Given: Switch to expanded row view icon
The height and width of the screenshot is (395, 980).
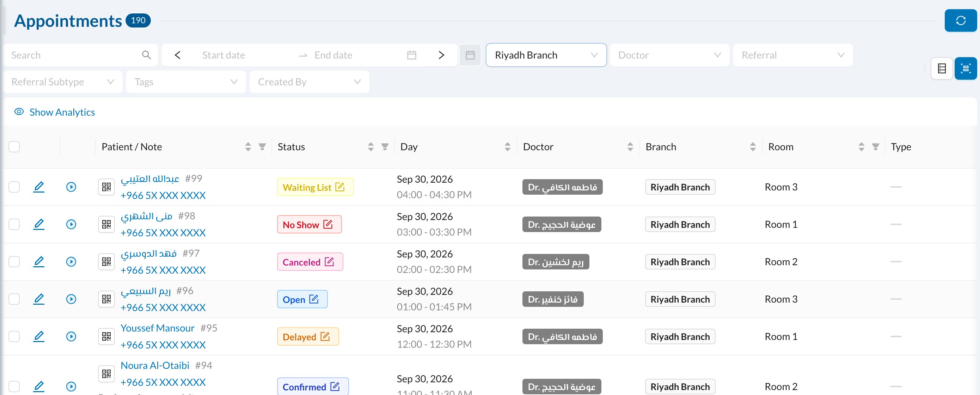Looking at the screenshot, I should tap(966, 68).
